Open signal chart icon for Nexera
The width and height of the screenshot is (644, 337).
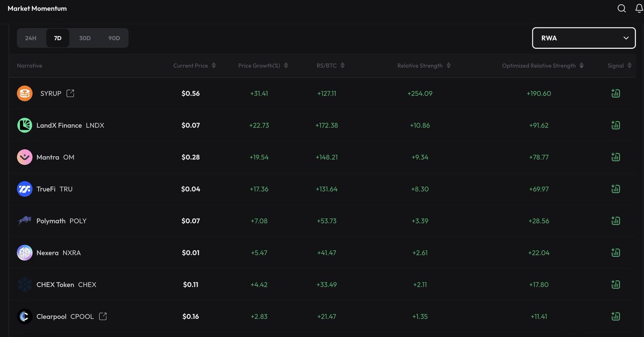(x=616, y=252)
